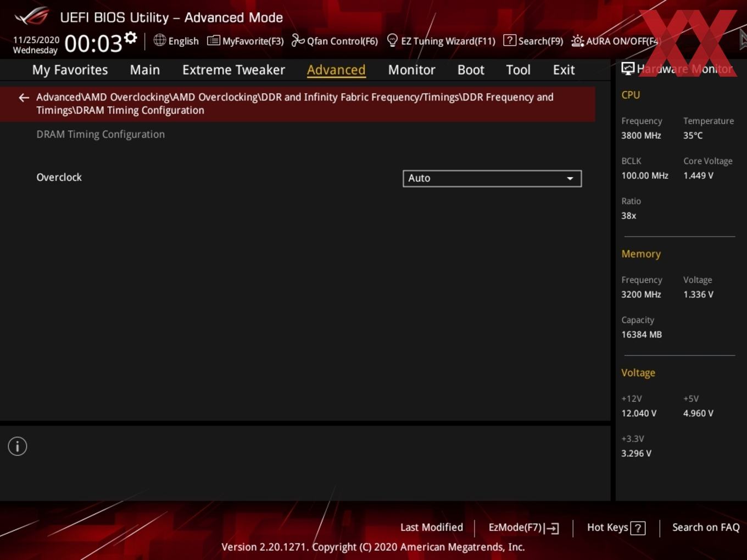This screenshot has height=560, width=747.
Task: Click the AURA light icon
Action: point(578,41)
